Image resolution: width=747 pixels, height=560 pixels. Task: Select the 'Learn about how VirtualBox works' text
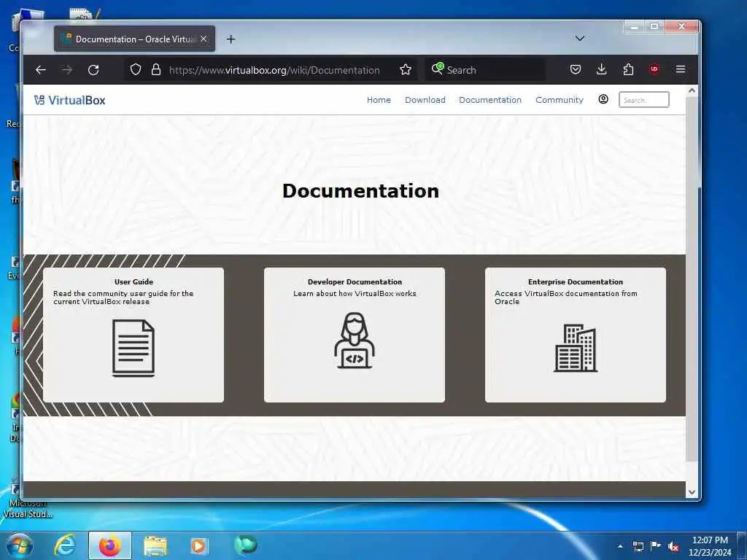pos(355,293)
